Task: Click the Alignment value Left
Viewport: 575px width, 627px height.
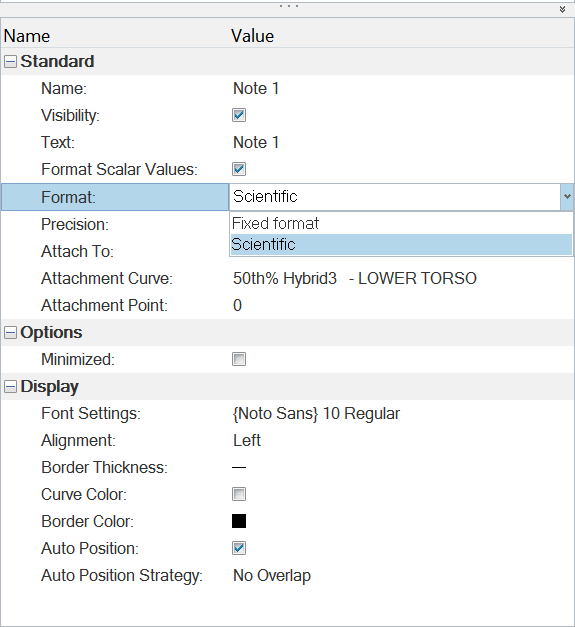Action: (x=247, y=440)
